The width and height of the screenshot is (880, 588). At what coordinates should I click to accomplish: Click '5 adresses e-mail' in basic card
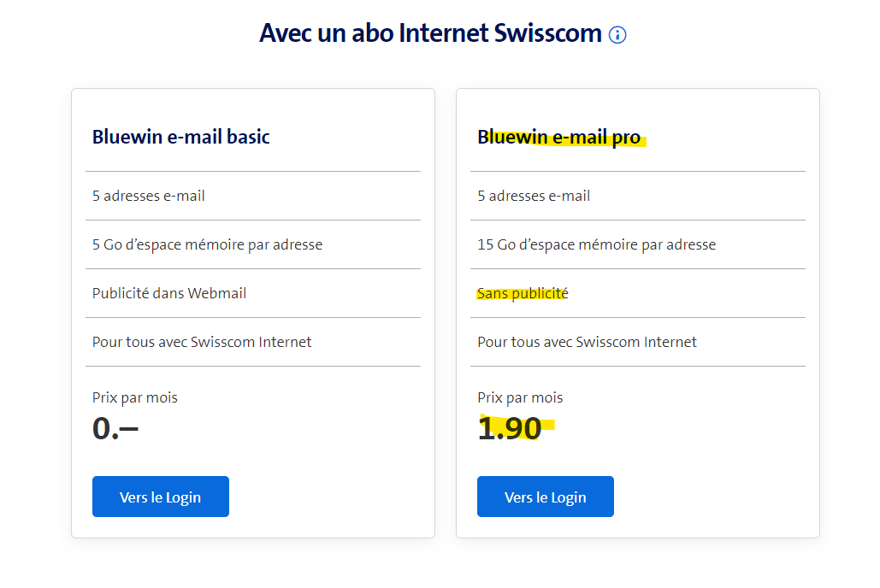point(149,196)
